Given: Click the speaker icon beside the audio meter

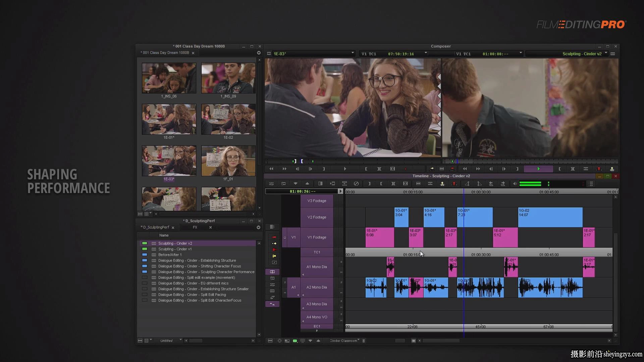Looking at the screenshot, I should click(515, 184).
